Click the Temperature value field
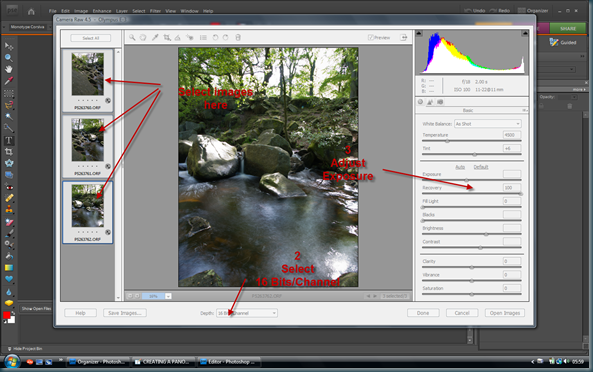The height and width of the screenshot is (372, 593). click(512, 135)
